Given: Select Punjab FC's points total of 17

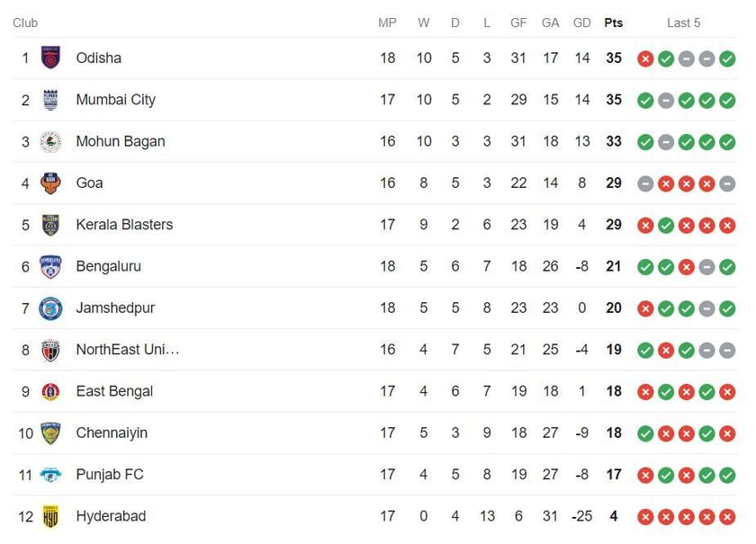Looking at the screenshot, I should [x=613, y=475].
